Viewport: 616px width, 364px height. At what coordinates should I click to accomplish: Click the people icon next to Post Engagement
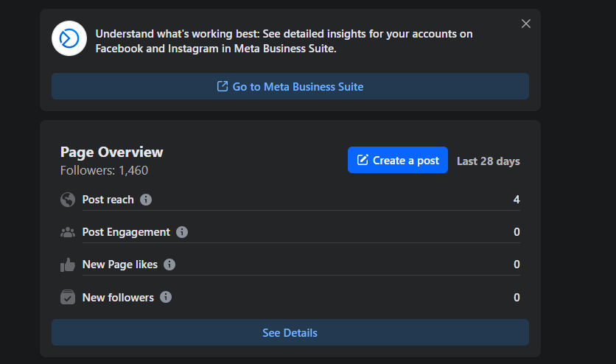(x=68, y=232)
